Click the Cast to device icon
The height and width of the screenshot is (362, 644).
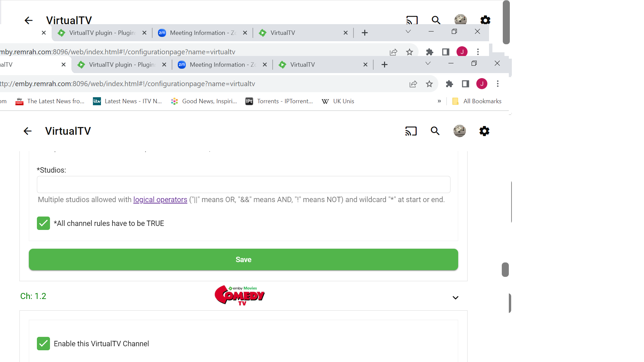411,131
